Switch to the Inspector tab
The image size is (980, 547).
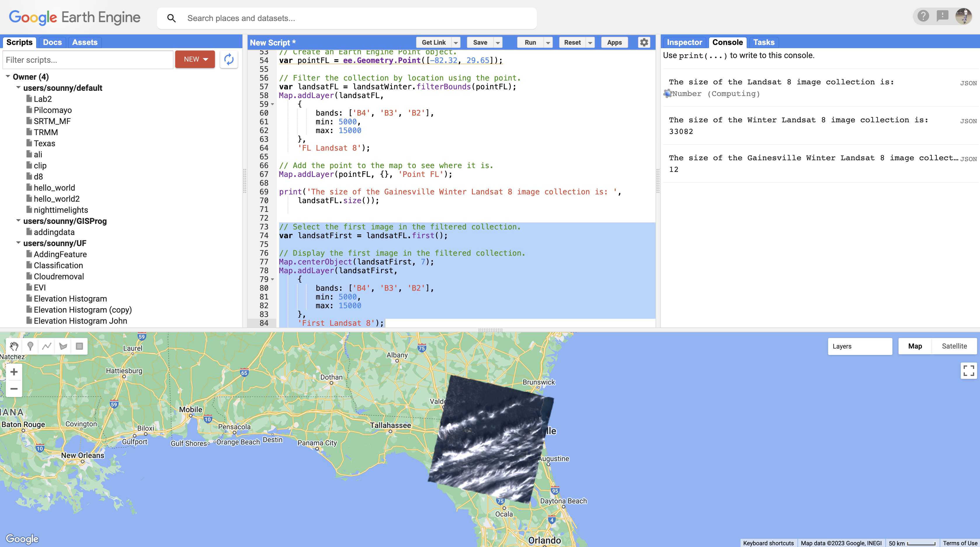pyautogui.click(x=684, y=42)
